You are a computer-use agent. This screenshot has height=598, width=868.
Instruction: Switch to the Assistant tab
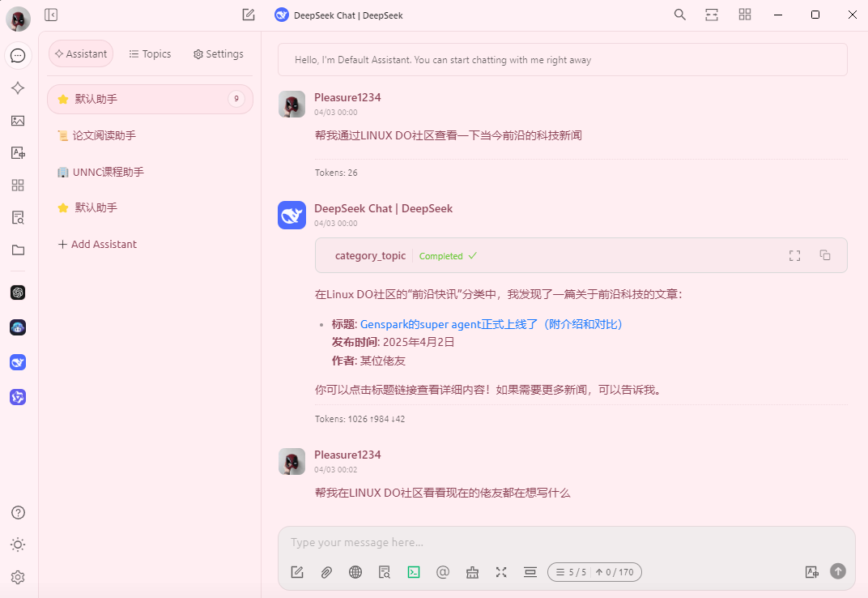click(81, 53)
